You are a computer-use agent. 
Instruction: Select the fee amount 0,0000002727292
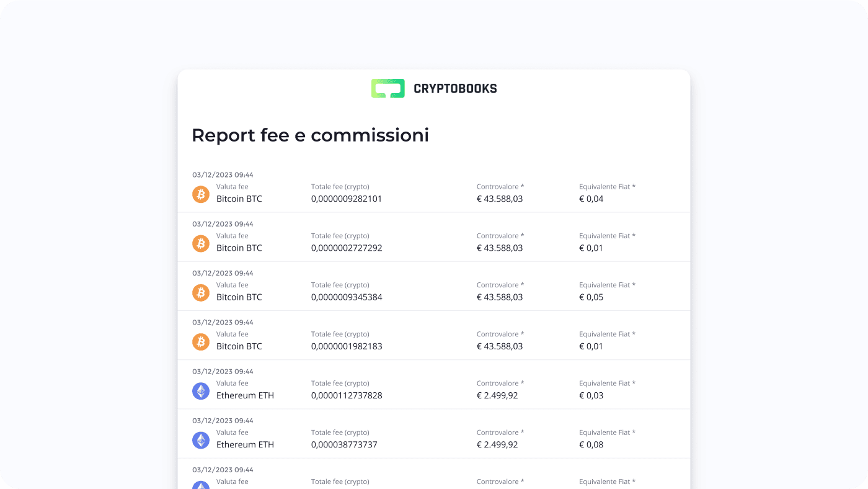click(x=347, y=248)
